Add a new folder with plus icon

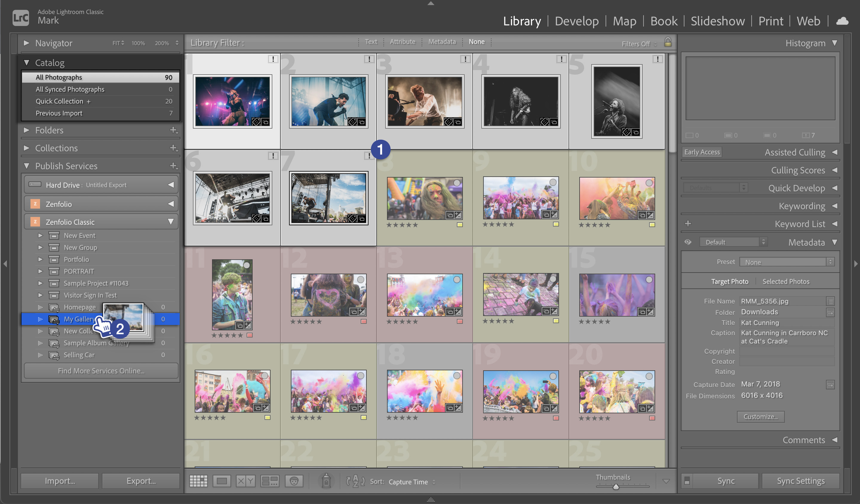pyautogui.click(x=174, y=130)
